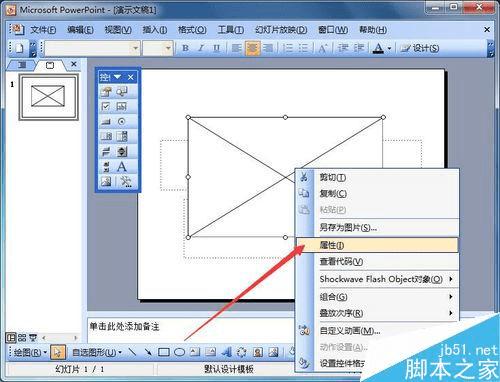
Task: Select the Label control tool (letter A)
Action: [122, 166]
